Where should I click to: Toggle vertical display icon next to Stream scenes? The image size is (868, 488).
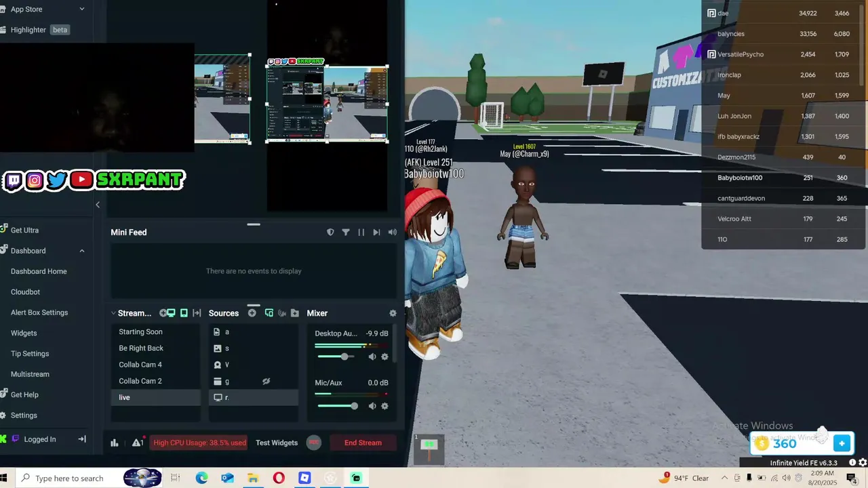(184, 313)
